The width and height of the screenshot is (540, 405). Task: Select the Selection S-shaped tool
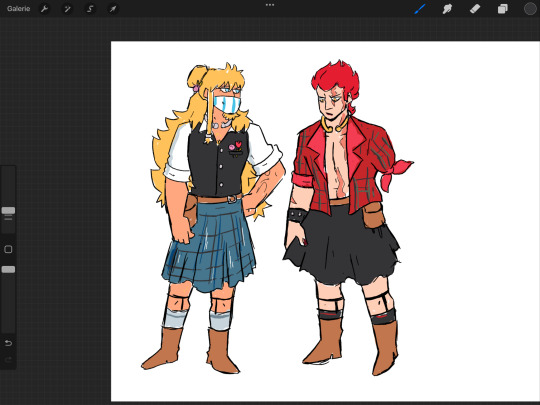tap(90, 9)
